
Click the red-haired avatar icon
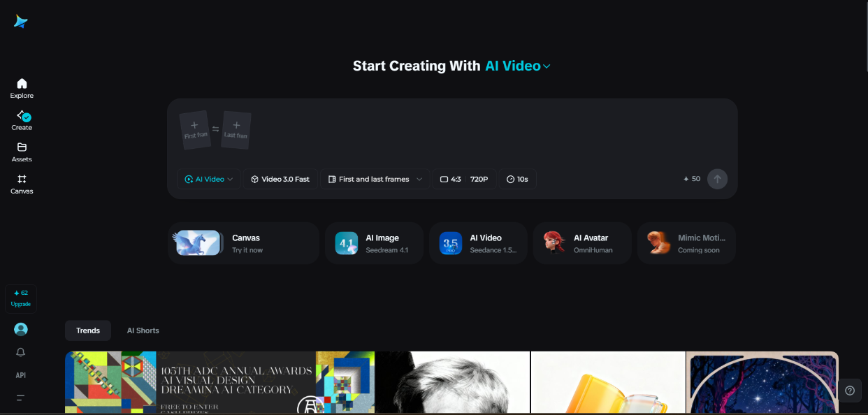point(554,243)
